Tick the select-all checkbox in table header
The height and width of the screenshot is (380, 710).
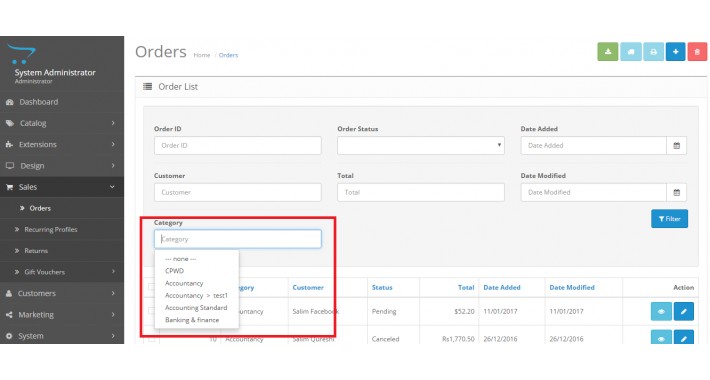tap(152, 287)
